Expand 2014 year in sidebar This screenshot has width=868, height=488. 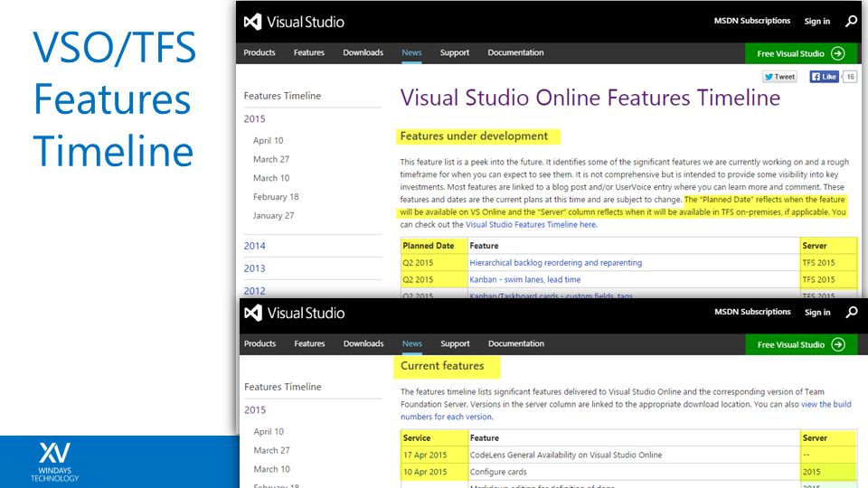(x=255, y=246)
